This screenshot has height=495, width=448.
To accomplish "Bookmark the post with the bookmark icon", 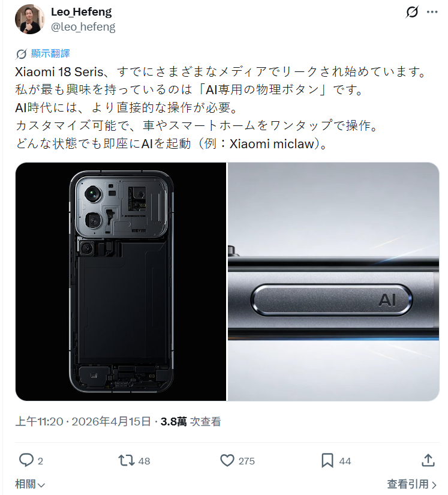I will [327, 460].
